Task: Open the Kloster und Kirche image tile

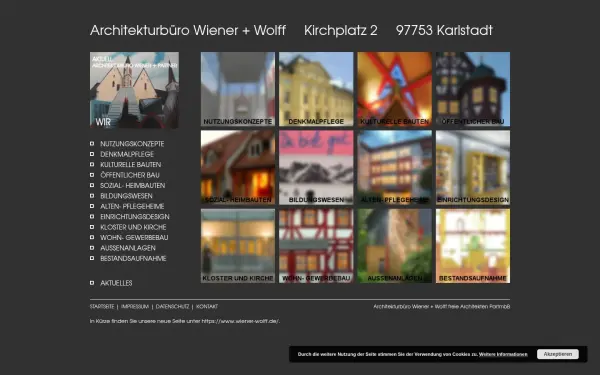Action: tap(238, 246)
